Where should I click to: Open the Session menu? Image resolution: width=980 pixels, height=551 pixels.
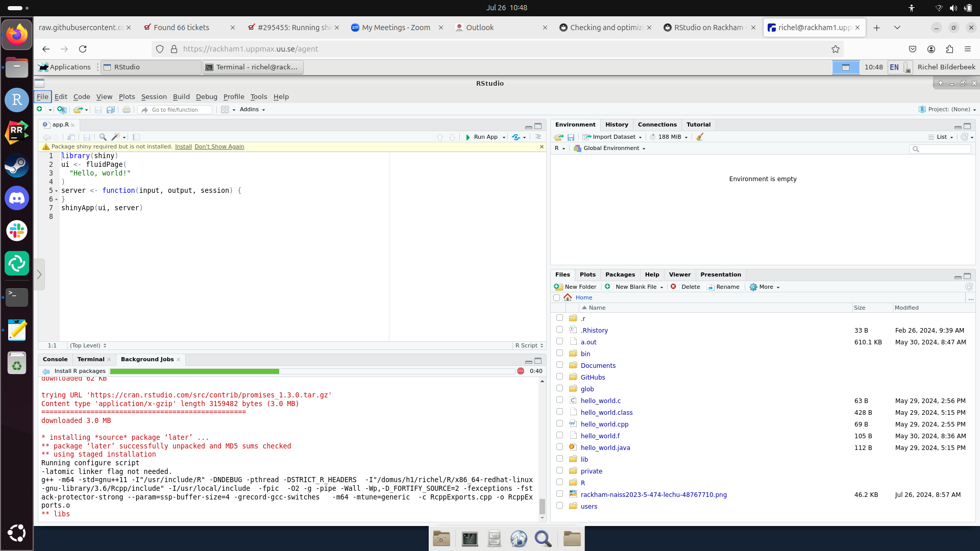pyautogui.click(x=154, y=96)
